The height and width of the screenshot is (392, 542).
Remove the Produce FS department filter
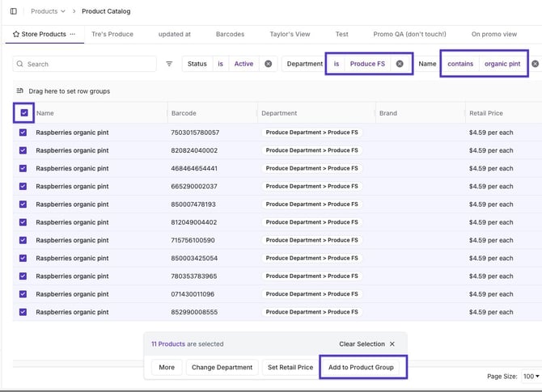(400, 64)
